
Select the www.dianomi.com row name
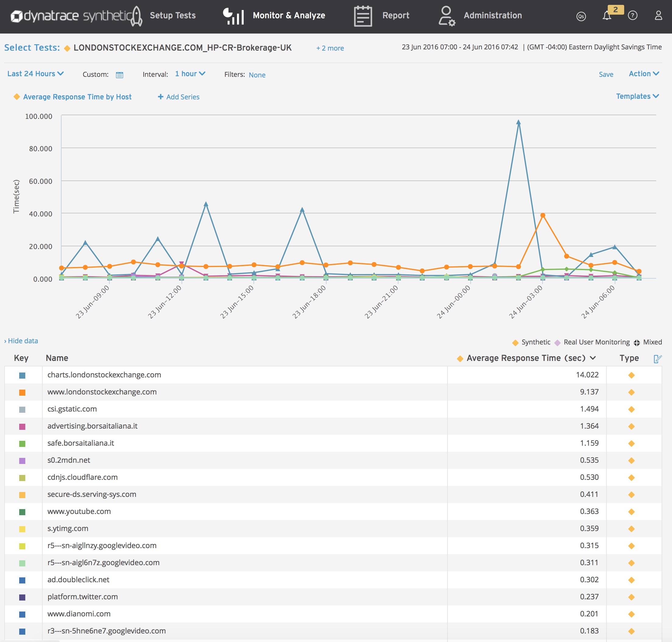pos(79,614)
